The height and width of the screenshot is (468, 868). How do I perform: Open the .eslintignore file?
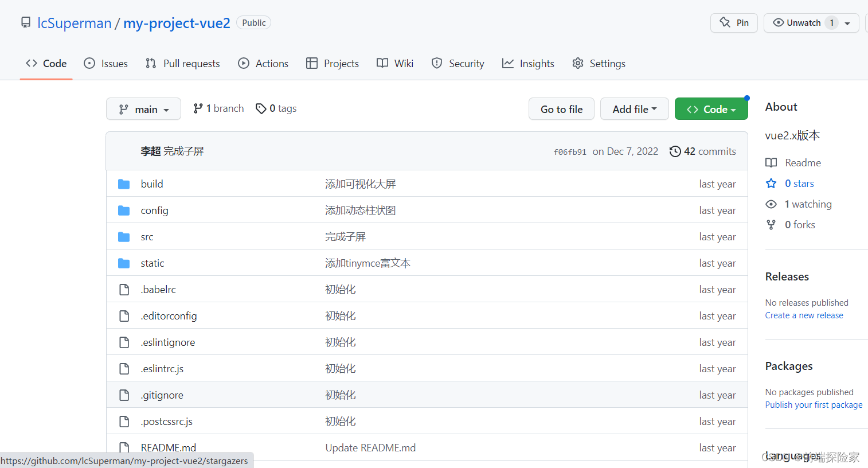(168, 342)
